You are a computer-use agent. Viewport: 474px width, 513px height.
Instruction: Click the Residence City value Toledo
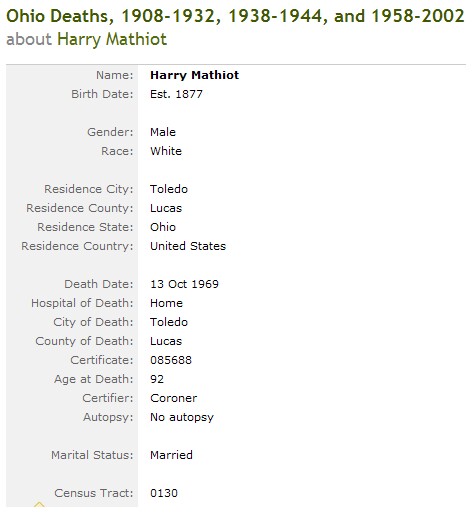169,189
